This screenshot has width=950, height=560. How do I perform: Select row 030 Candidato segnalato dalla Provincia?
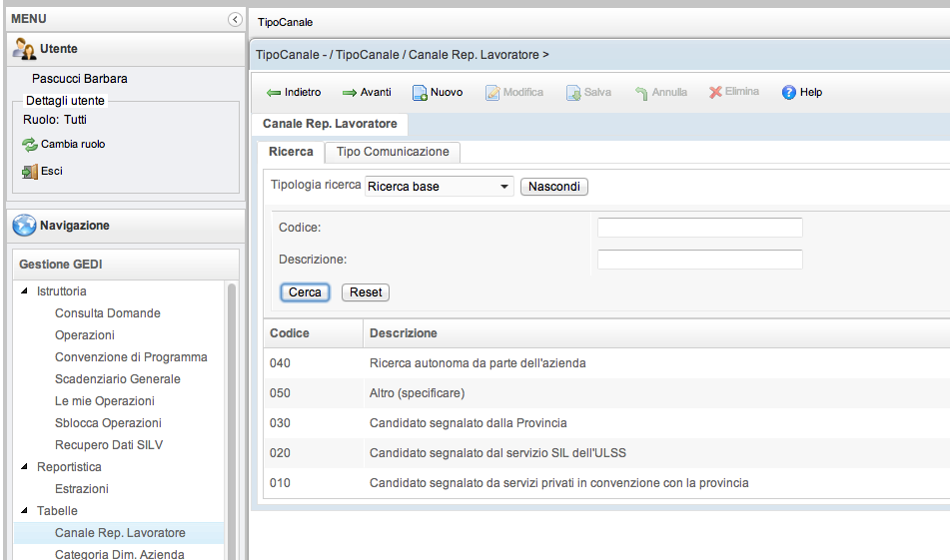468,423
